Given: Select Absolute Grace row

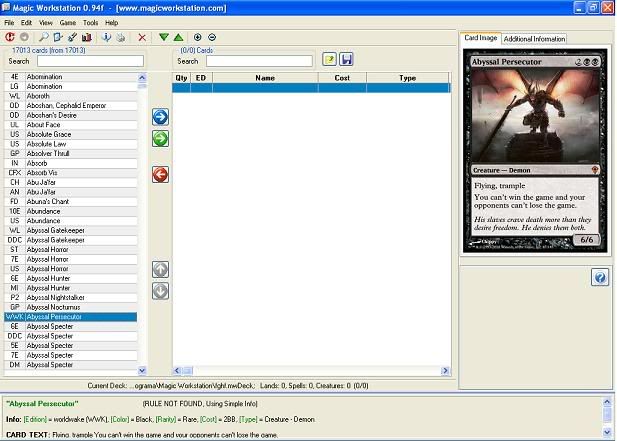Looking at the screenshot, I should 71,134.
